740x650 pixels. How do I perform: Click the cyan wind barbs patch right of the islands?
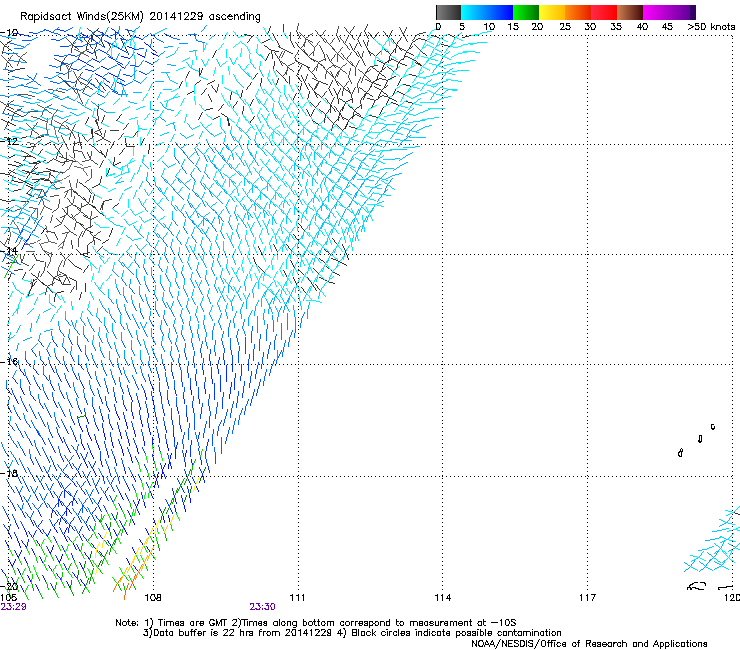pyautogui.click(x=714, y=541)
